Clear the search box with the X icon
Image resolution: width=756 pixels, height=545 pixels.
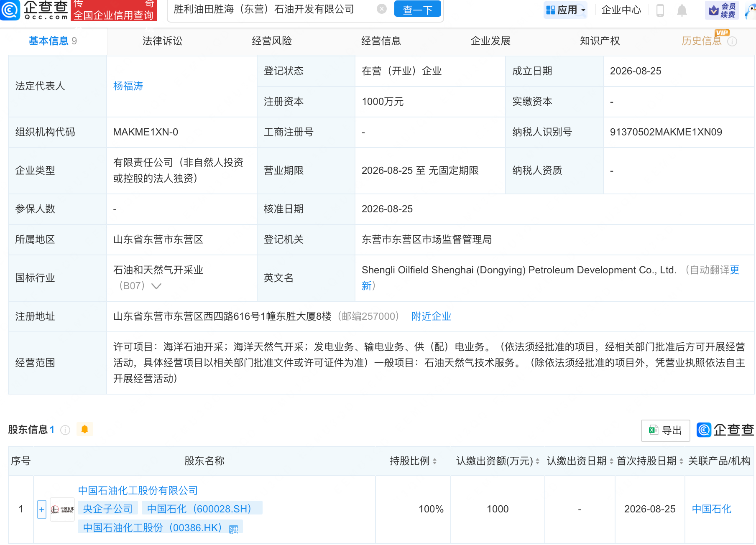click(x=381, y=9)
